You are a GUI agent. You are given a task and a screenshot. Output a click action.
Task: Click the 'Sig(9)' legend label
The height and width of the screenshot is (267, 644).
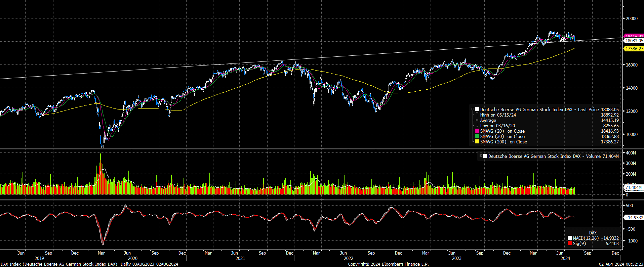579,243
